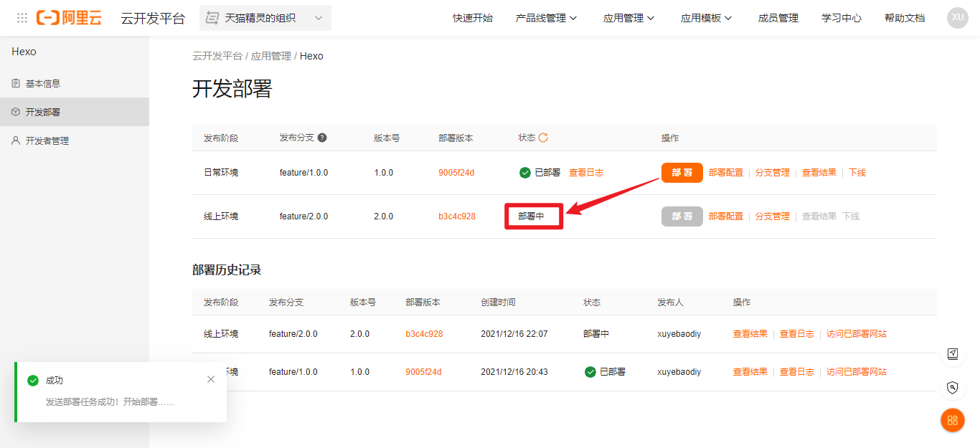
Task: Click the 基本信息 document icon
Action: tap(16, 83)
